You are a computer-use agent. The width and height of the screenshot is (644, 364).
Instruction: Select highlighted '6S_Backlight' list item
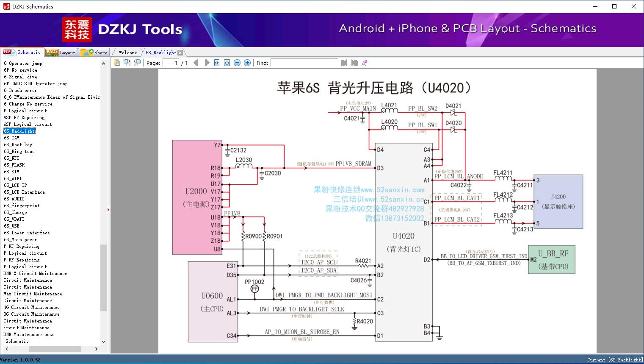click(19, 131)
